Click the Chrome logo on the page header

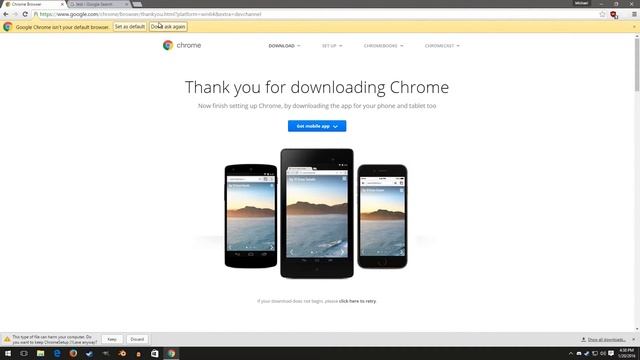click(x=182, y=45)
